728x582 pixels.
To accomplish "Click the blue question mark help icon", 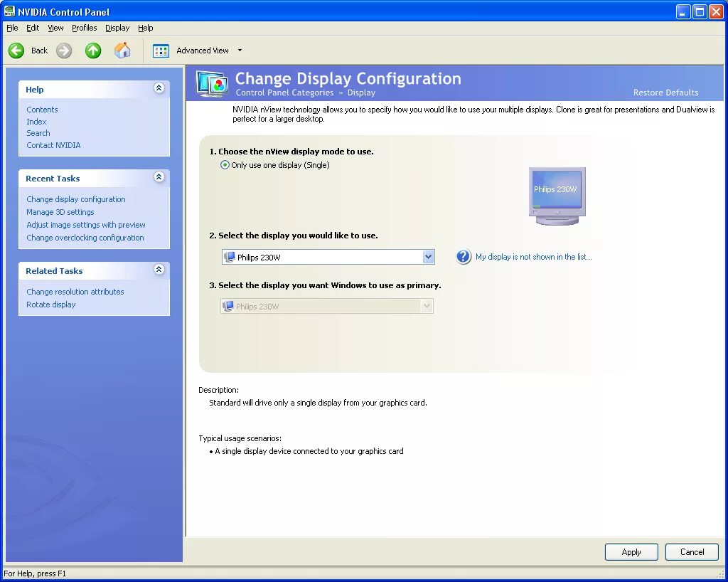I will pos(464,256).
